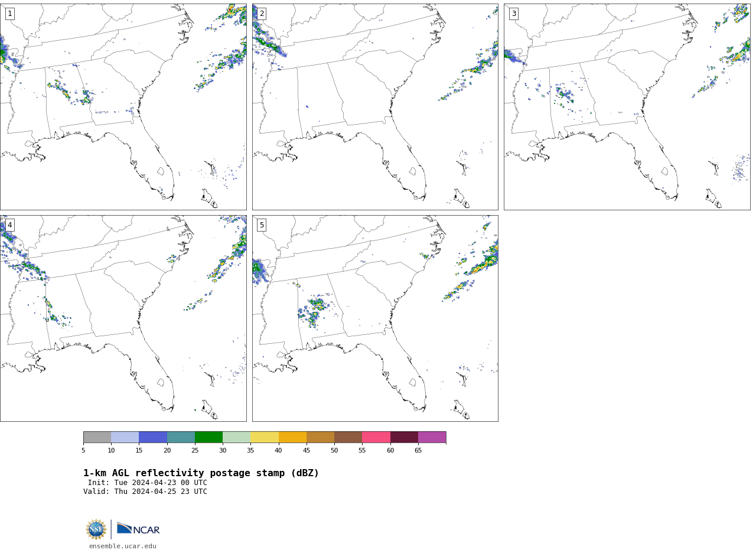Image resolution: width=756 pixels, height=553 pixels.
Task: Click the Valid time text line
Action: click(x=145, y=492)
